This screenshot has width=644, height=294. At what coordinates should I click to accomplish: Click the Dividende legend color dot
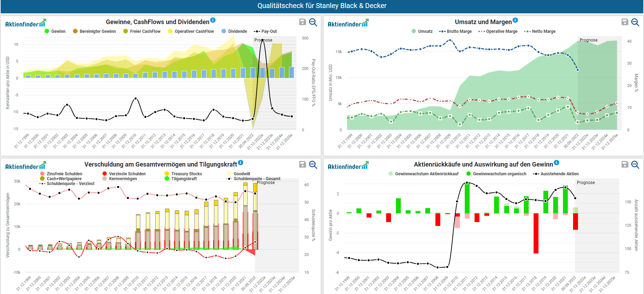pyautogui.click(x=224, y=31)
